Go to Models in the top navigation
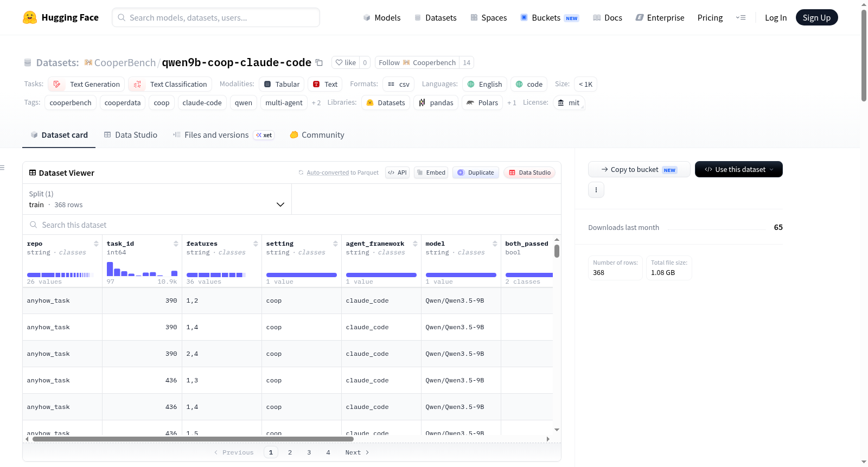 [382, 17]
